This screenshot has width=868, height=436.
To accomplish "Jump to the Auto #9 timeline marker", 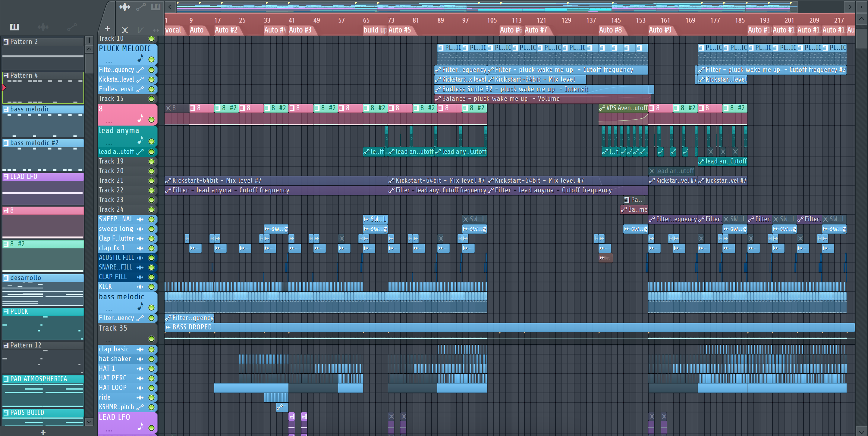I will click(660, 30).
